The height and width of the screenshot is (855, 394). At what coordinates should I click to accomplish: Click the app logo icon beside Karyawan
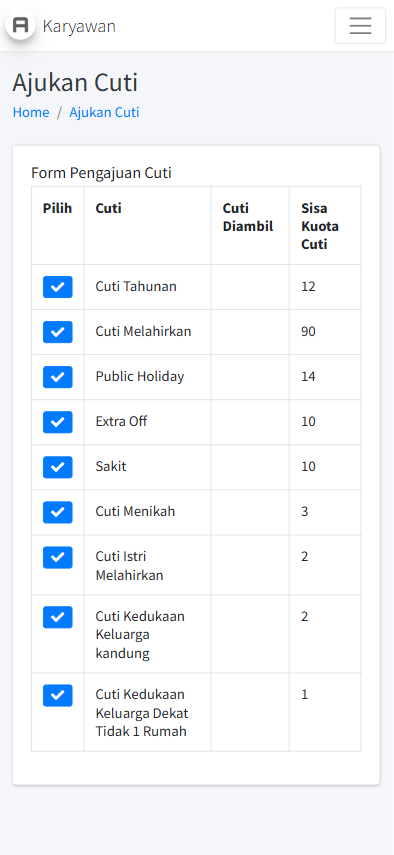pyautogui.click(x=21, y=25)
